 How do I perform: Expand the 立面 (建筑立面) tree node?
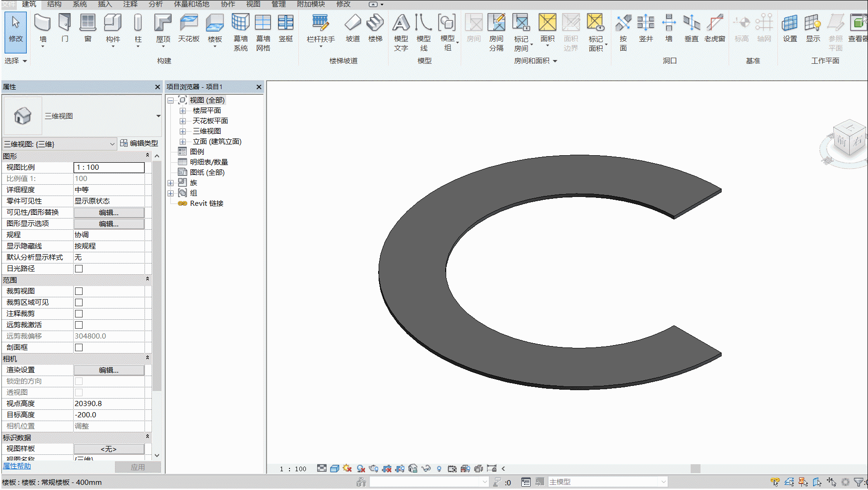[183, 142]
